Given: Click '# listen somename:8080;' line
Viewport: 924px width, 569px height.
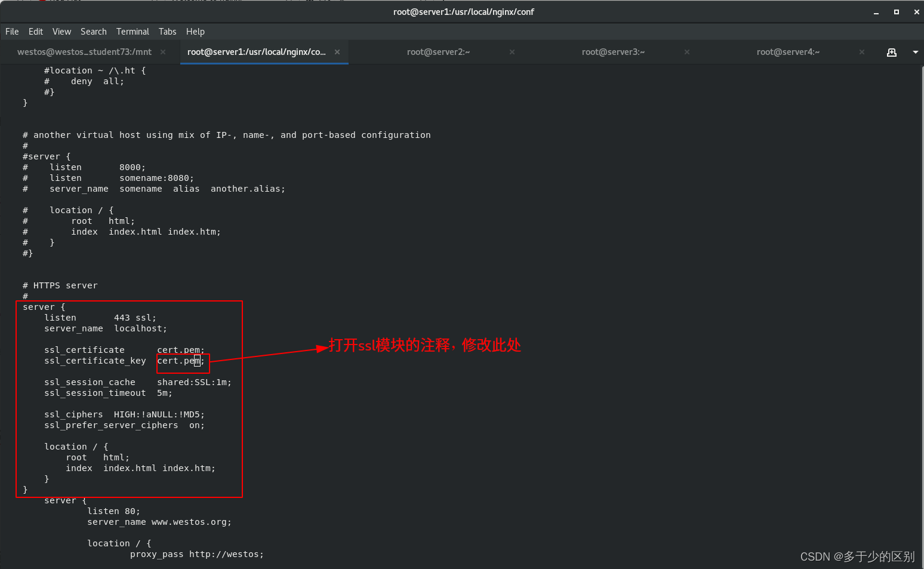Looking at the screenshot, I should tap(108, 178).
